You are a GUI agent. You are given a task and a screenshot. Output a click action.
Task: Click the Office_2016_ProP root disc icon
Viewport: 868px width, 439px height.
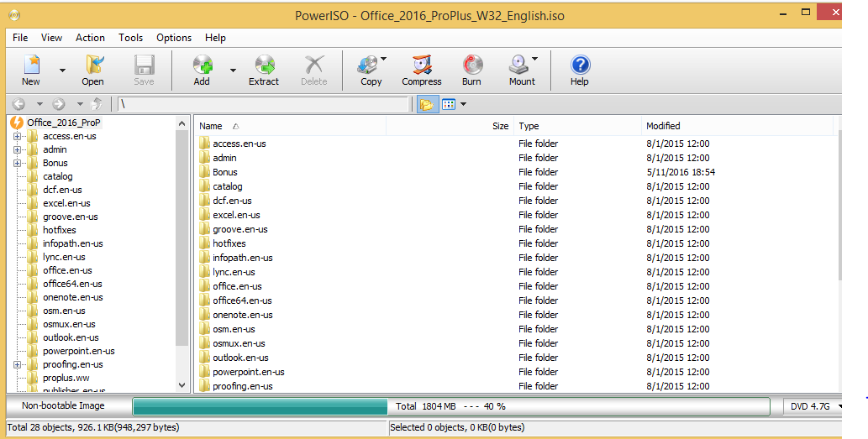click(x=17, y=123)
